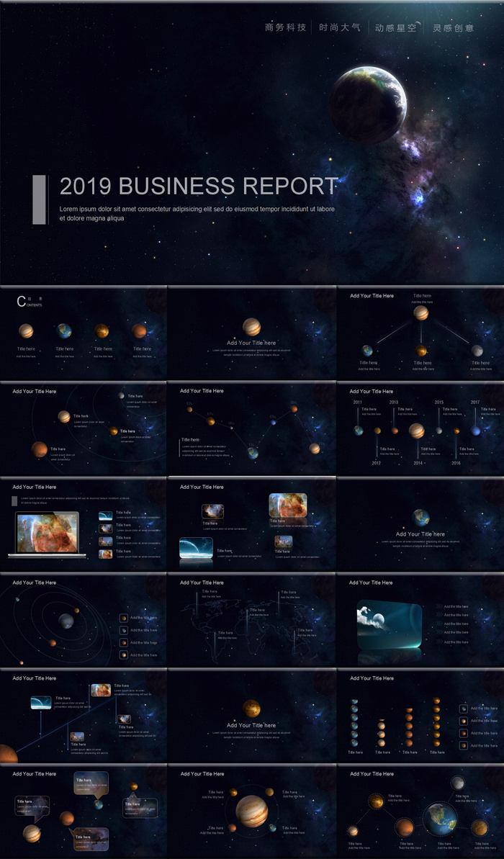Open the stacked planets column chart slide

pos(420,716)
